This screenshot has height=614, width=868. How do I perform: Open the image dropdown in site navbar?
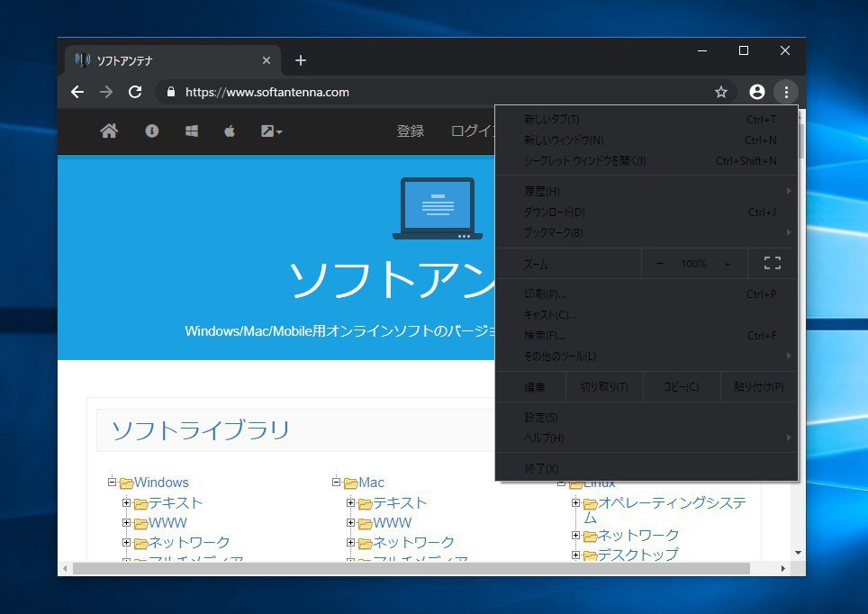271,131
